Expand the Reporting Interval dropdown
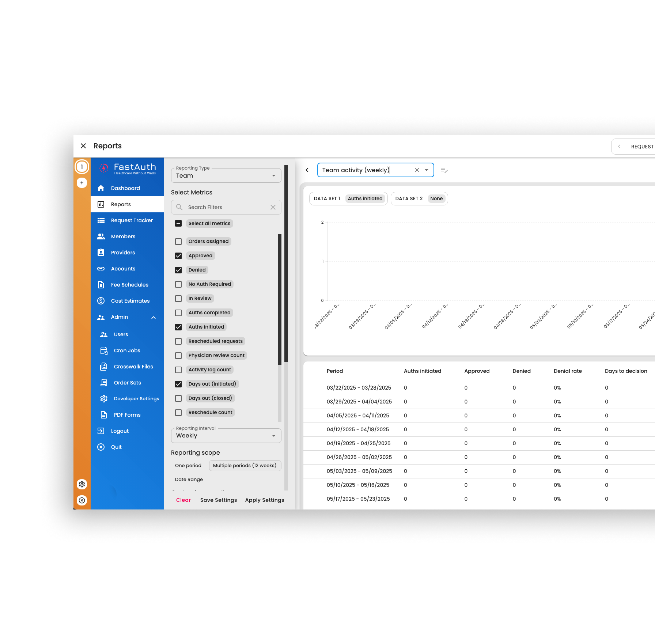655x644 pixels. click(226, 436)
